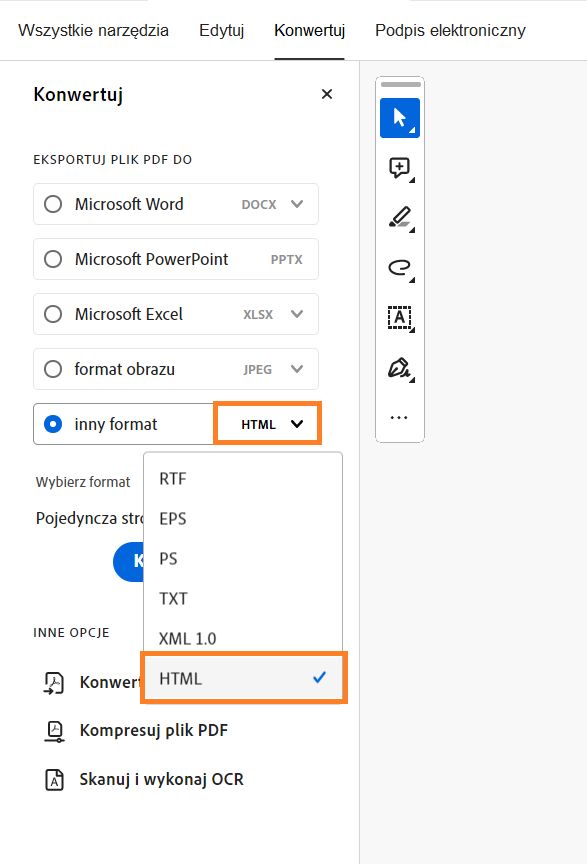
Task: Open the add comment tool
Action: (398, 168)
